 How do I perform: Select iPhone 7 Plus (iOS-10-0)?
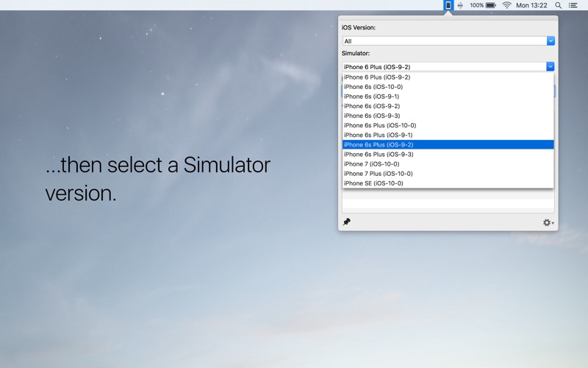447,174
